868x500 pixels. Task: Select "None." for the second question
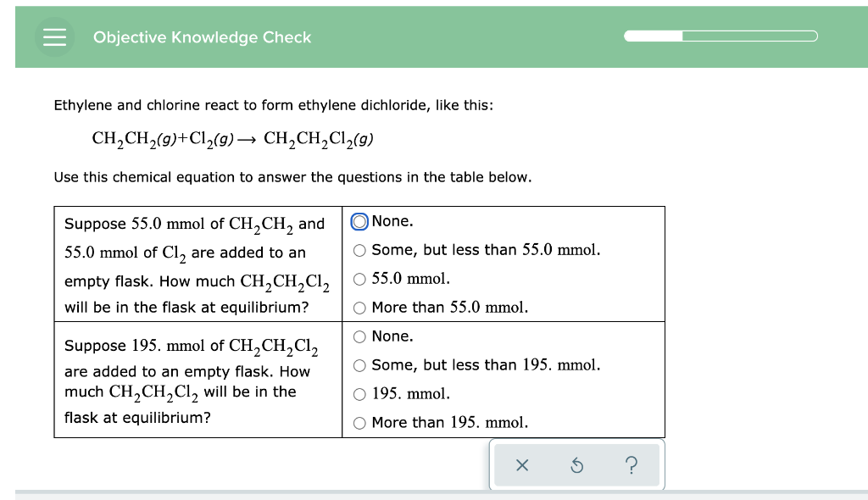[359, 336]
